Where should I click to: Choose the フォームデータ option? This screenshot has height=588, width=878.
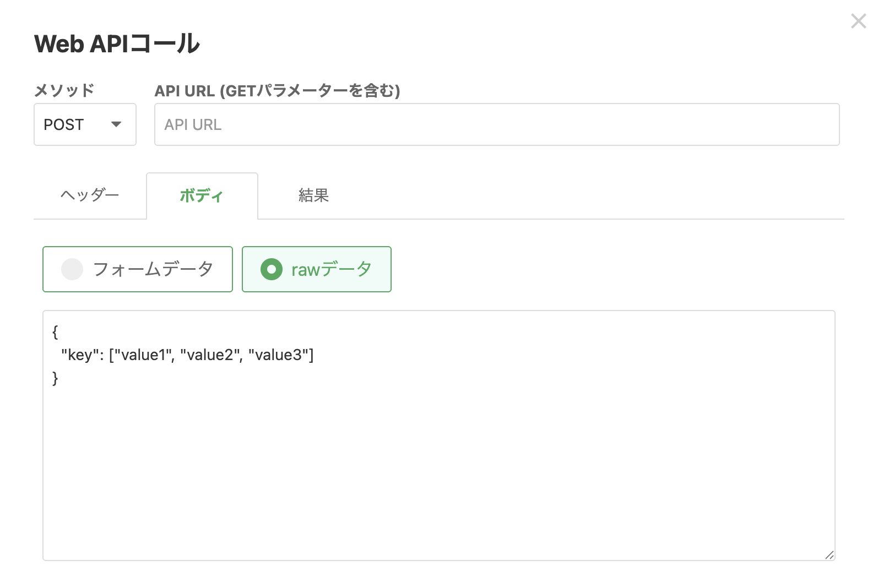coord(138,269)
